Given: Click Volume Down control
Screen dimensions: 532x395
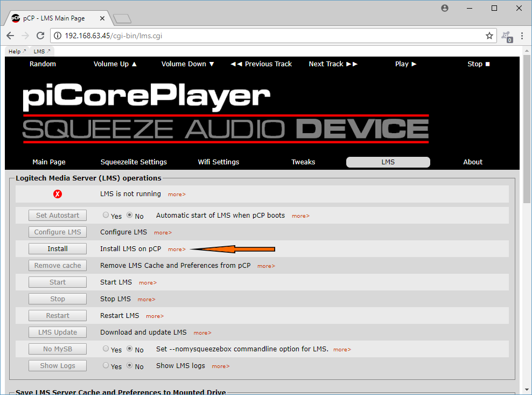Looking at the screenshot, I should click(187, 64).
